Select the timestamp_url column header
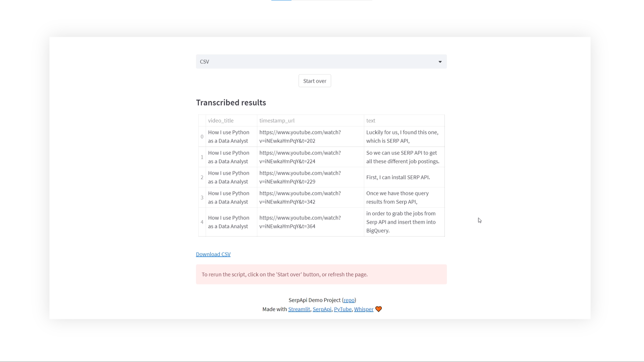The height and width of the screenshot is (362, 644). pos(310,120)
